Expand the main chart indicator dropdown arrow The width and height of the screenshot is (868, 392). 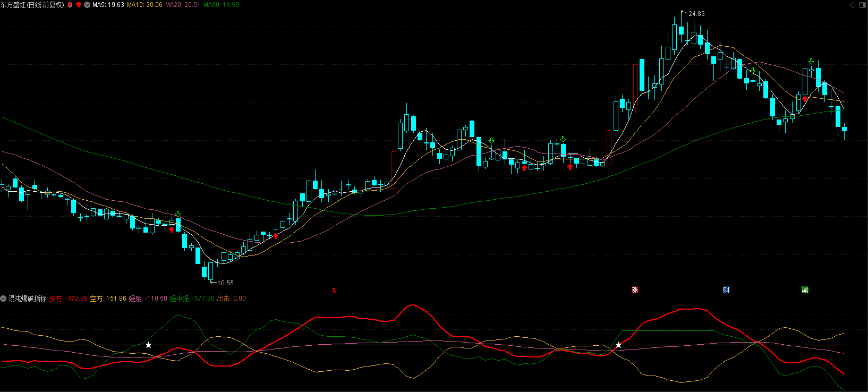[x=87, y=5]
